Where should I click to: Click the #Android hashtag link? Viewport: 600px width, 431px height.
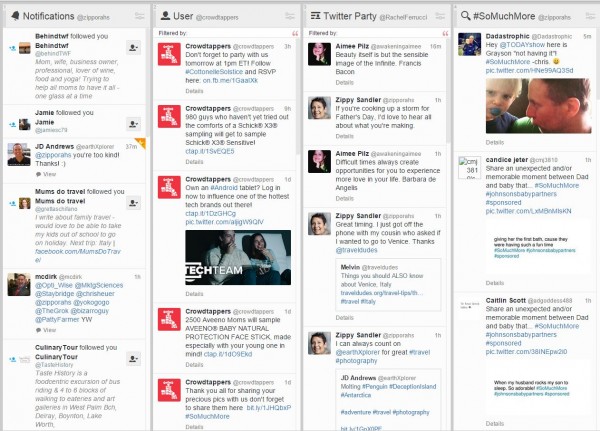[x=224, y=188]
